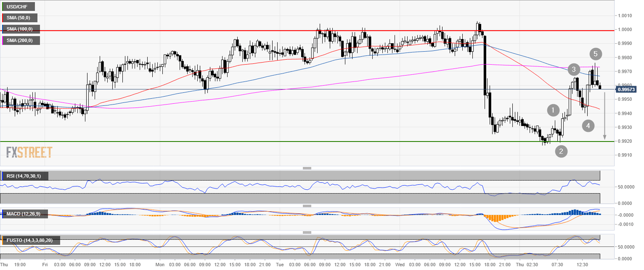Open the FUSTO (14,3,3,80,20) indicator label
The height and width of the screenshot is (270, 644).
coord(31,241)
